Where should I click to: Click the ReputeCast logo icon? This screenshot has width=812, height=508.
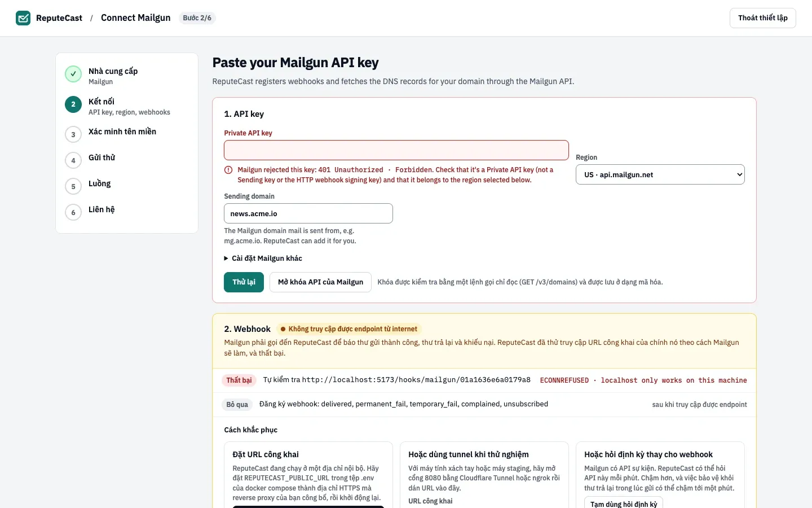[x=23, y=18]
